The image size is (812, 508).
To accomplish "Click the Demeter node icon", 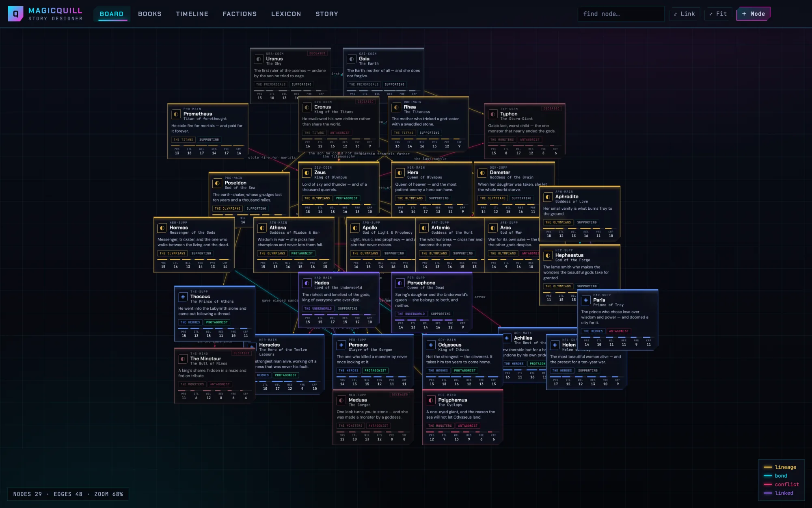I will tap(482, 173).
